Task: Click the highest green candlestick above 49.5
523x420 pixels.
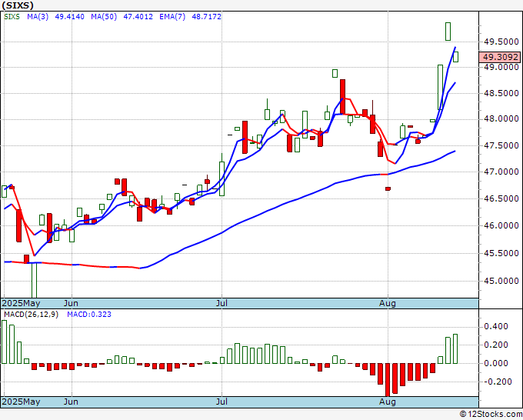Action: tap(448, 32)
